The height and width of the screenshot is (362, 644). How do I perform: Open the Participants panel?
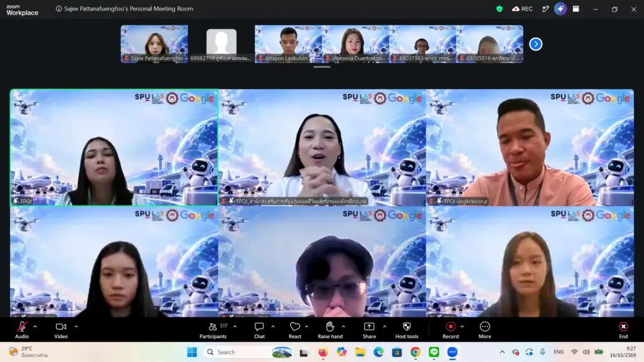pos(213,330)
